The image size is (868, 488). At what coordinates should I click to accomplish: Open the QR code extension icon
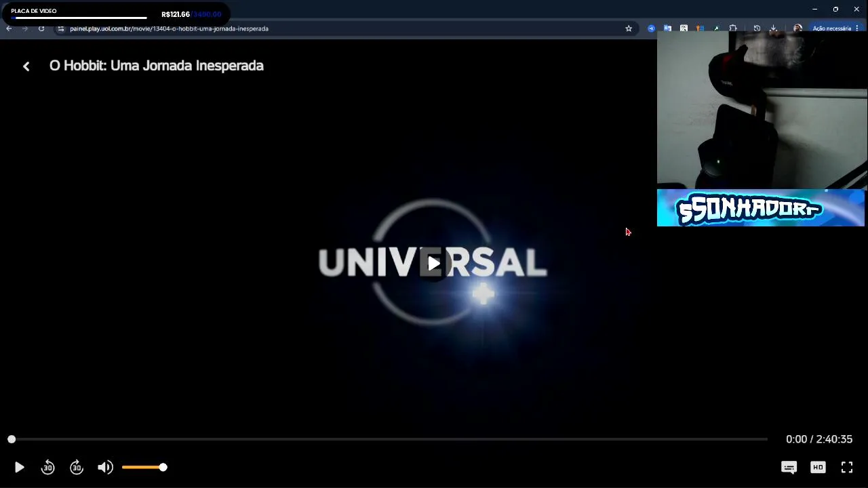pyautogui.click(x=684, y=28)
